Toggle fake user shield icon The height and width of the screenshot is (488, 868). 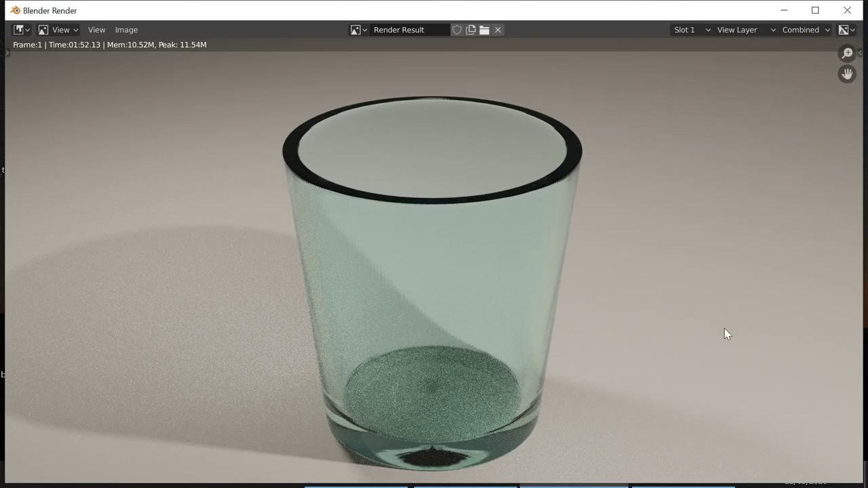coord(457,30)
